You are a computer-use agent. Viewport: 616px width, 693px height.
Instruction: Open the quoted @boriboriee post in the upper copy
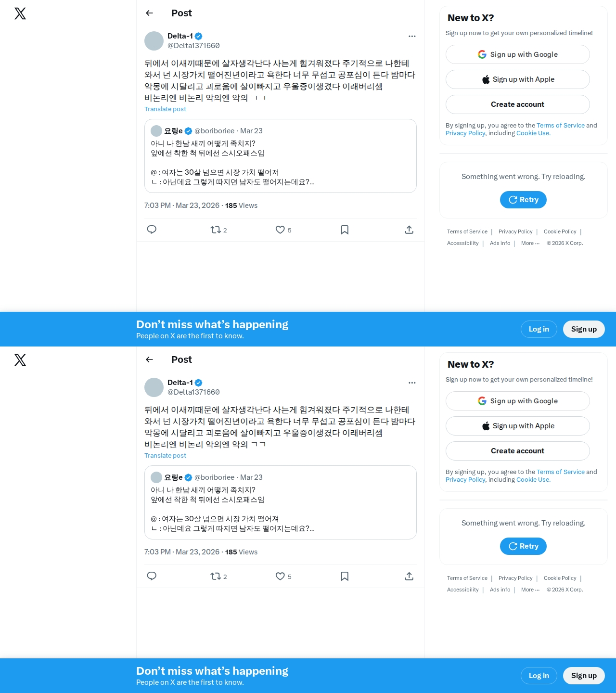pyautogui.click(x=281, y=156)
